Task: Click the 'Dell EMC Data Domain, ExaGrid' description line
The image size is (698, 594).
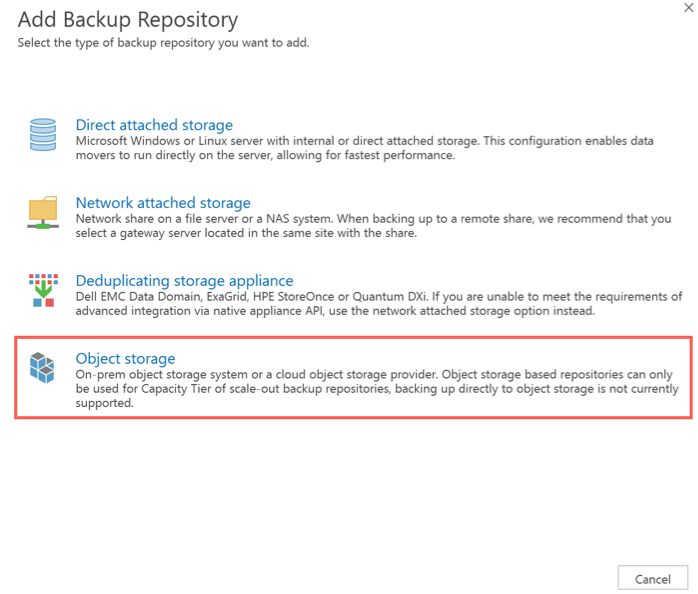Action: 378,297
